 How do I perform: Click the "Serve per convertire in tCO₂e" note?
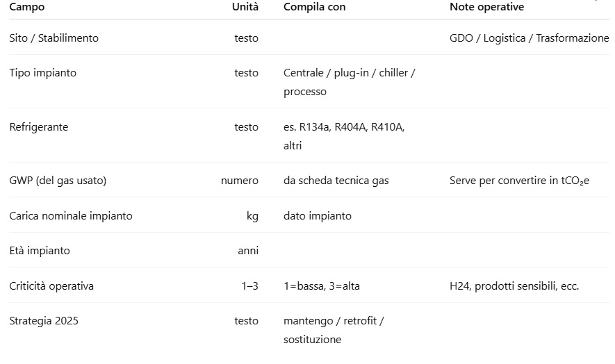(x=519, y=181)
